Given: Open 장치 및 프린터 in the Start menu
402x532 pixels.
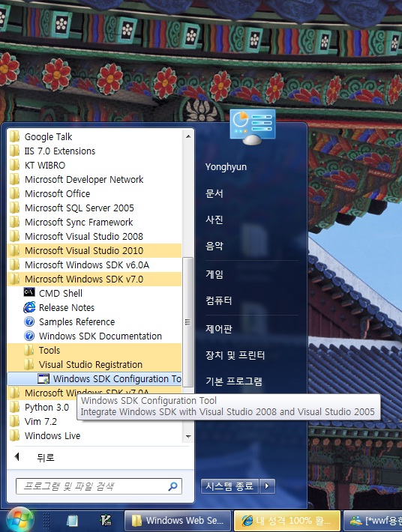Looking at the screenshot, I should 235,355.
